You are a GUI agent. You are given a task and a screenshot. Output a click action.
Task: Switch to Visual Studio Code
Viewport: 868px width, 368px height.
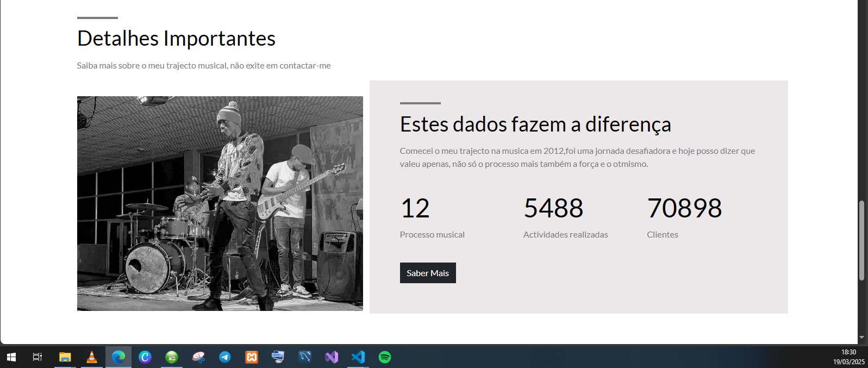[358, 357]
